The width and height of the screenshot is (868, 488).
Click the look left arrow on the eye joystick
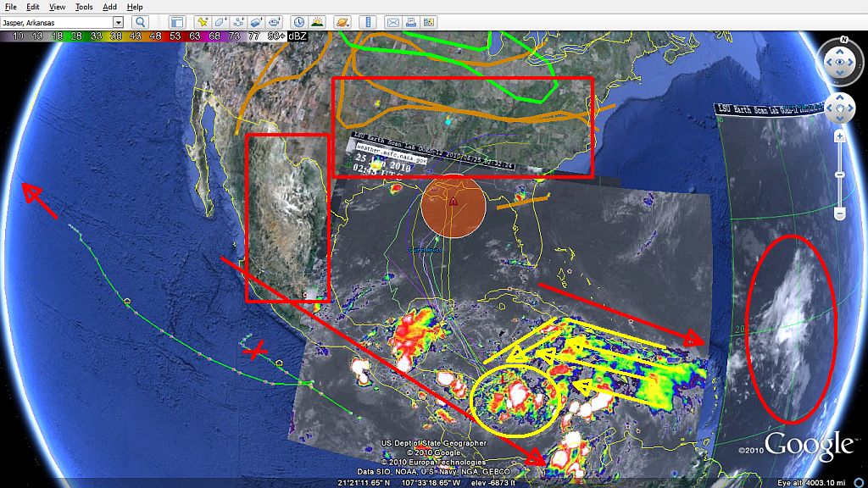coord(829,62)
